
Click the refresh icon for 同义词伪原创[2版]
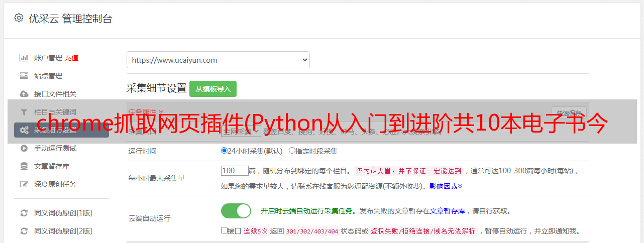click(24, 231)
